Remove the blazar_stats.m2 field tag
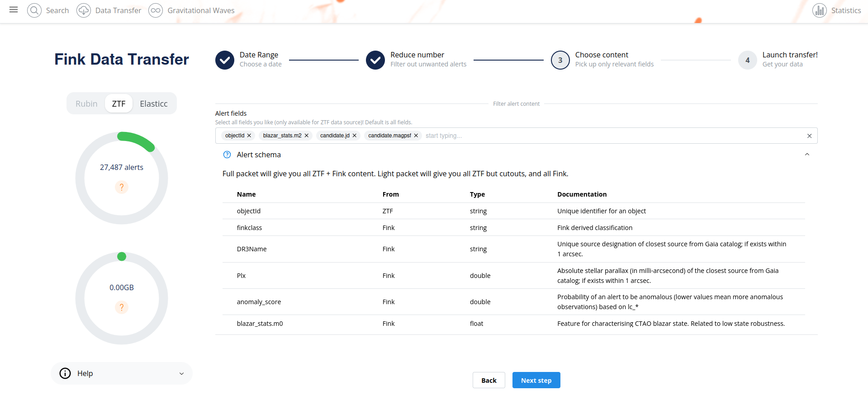This screenshot has height=395, width=868. (x=307, y=136)
